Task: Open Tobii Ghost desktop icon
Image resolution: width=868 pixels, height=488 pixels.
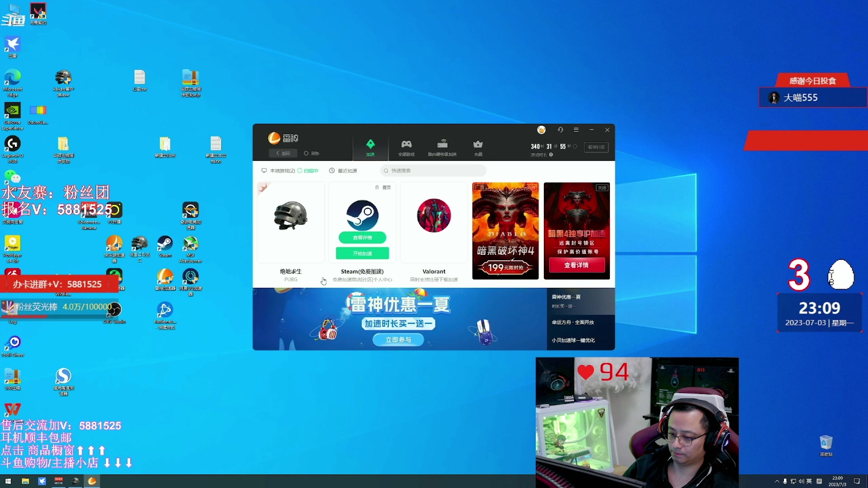Action: pos(13,346)
